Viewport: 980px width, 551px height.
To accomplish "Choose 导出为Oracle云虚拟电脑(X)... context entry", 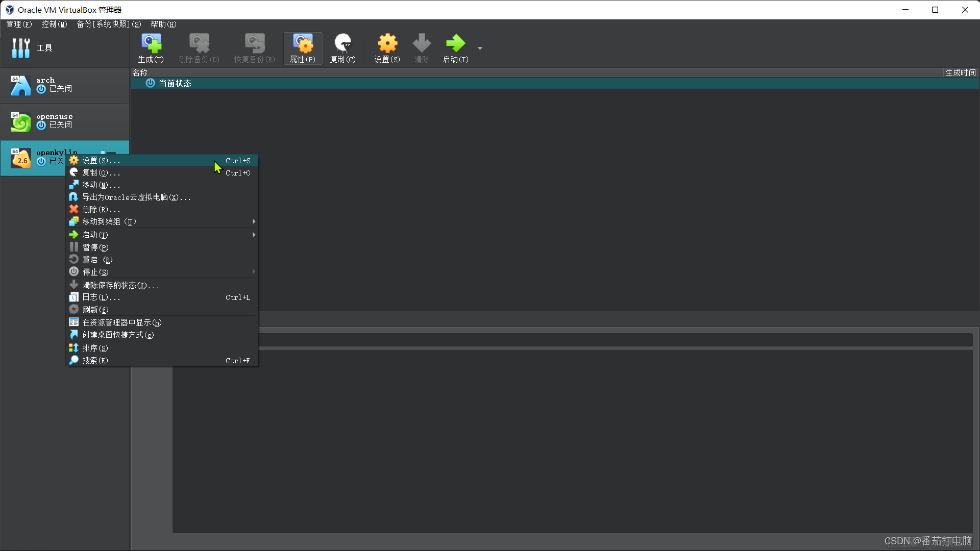I will click(162, 197).
